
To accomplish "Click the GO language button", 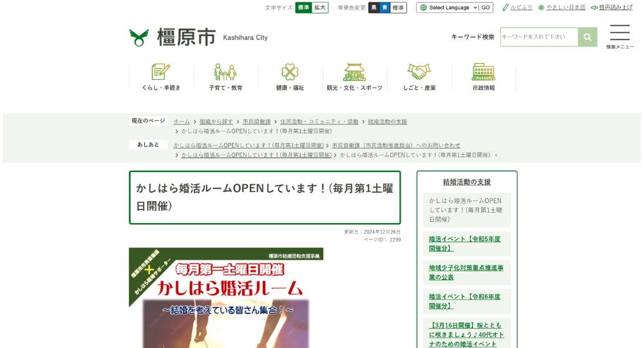I will click(486, 7).
